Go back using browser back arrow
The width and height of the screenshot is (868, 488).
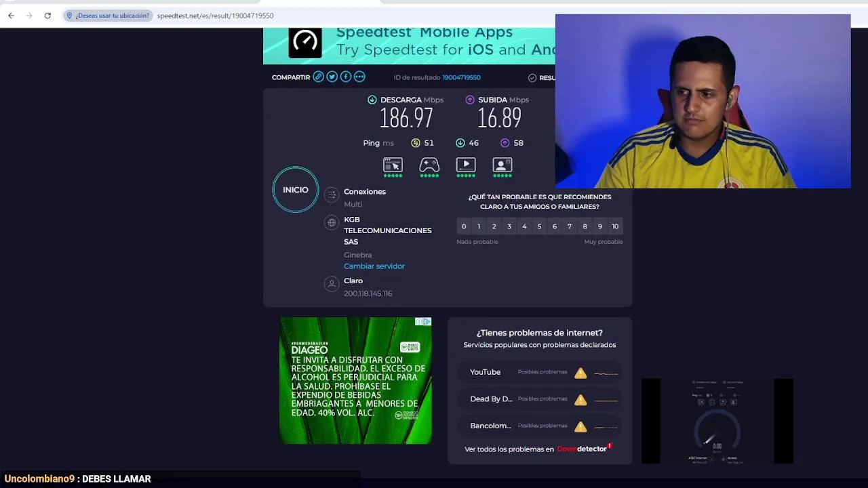pyautogui.click(x=11, y=16)
